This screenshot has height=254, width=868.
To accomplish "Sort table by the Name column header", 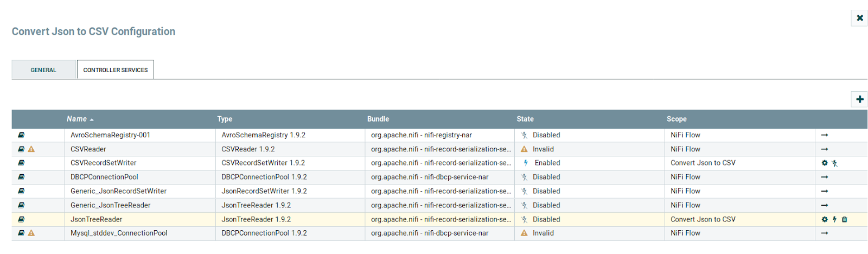I will click(x=76, y=119).
